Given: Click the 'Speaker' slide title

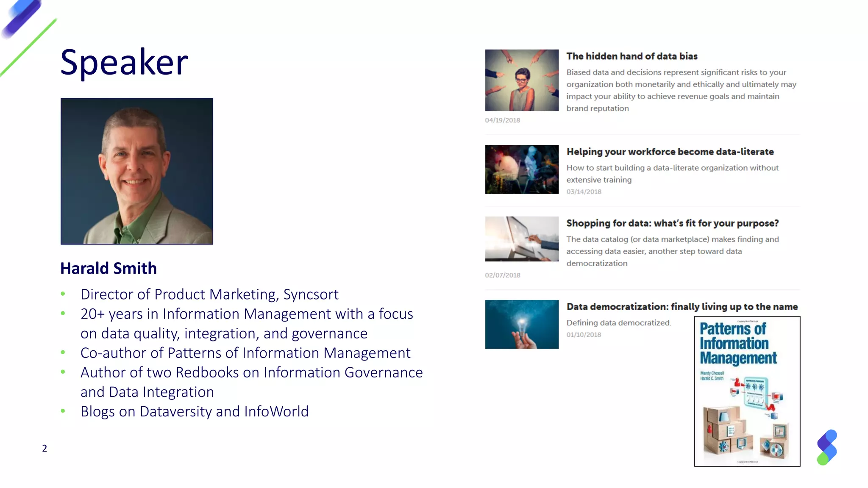Looking at the screenshot, I should click(124, 62).
